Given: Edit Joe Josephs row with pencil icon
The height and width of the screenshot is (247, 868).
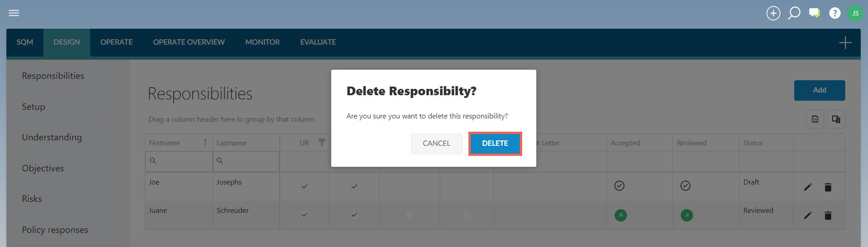Looking at the screenshot, I should (x=808, y=187).
